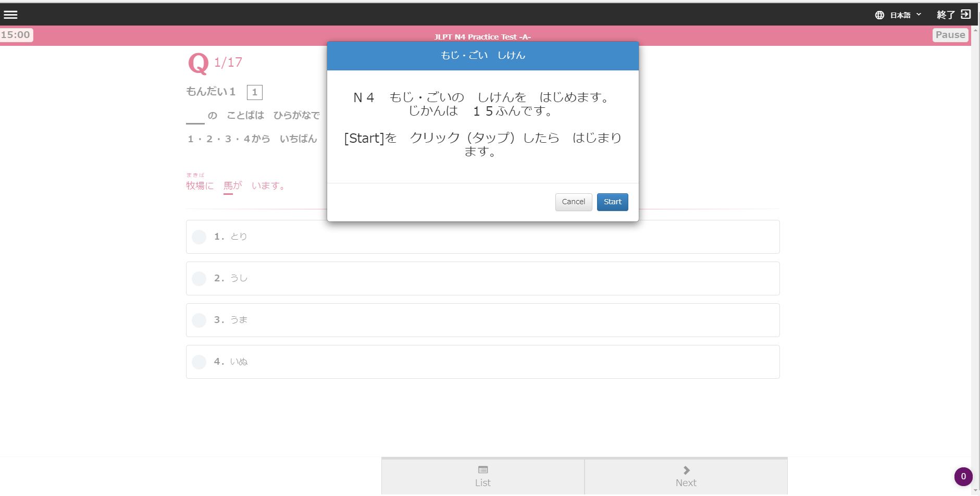Select answer 4 いぬ radio button
Viewport: 980px width, 496px height.
[199, 362]
